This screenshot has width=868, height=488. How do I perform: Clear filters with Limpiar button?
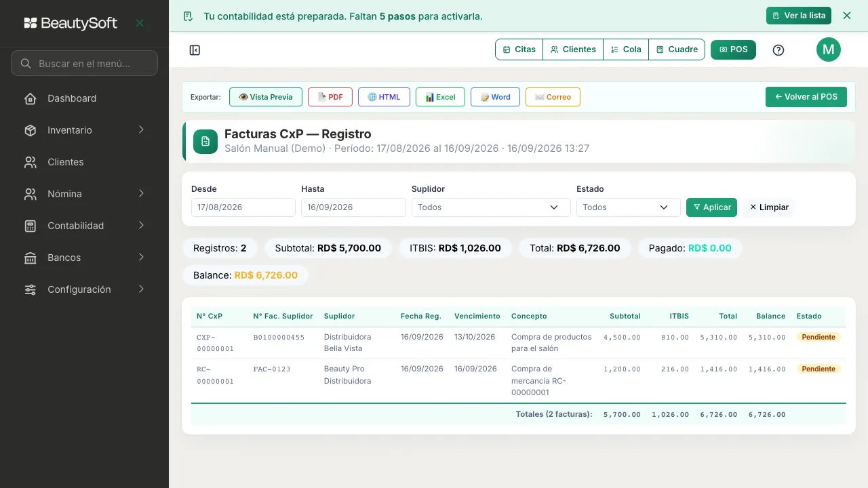tap(768, 207)
